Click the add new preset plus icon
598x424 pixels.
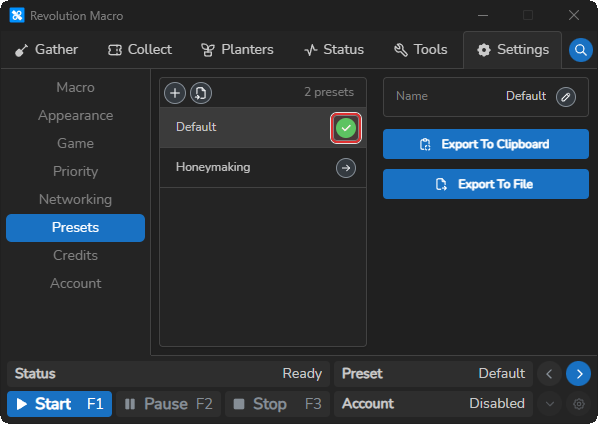tap(175, 93)
